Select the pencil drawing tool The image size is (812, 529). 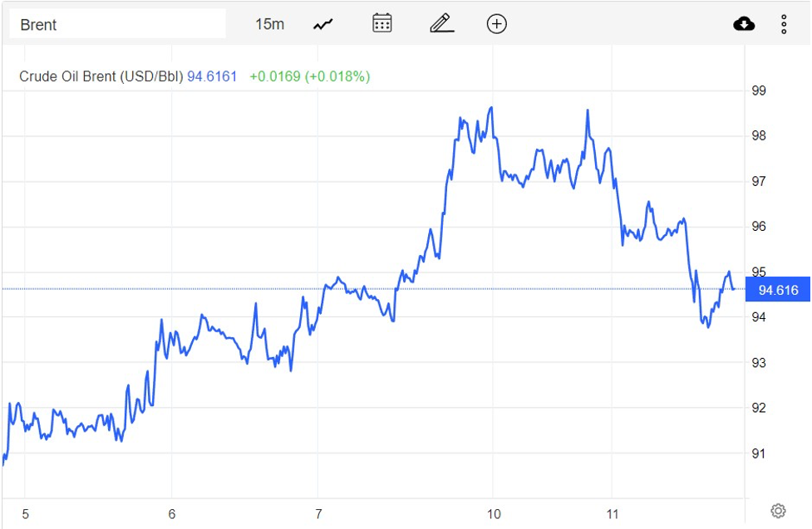441,23
